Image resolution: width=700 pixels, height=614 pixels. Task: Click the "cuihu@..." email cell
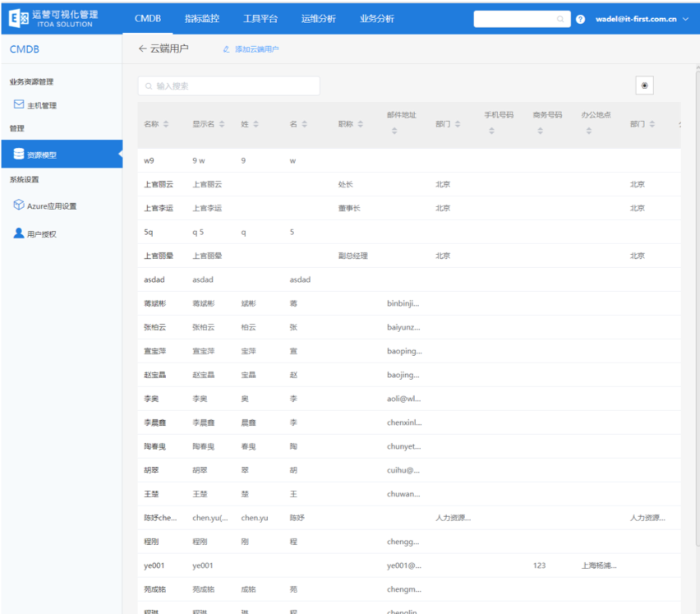pyautogui.click(x=403, y=470)
